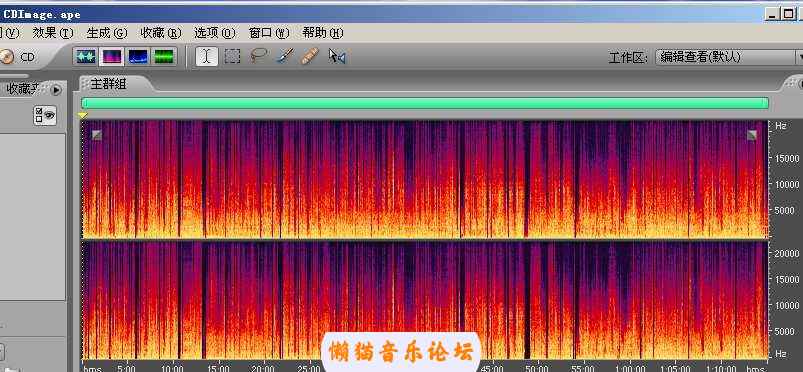803x372 pixels.
Task: Select the Time Selection I-beam tool
Action: point(206,56)
